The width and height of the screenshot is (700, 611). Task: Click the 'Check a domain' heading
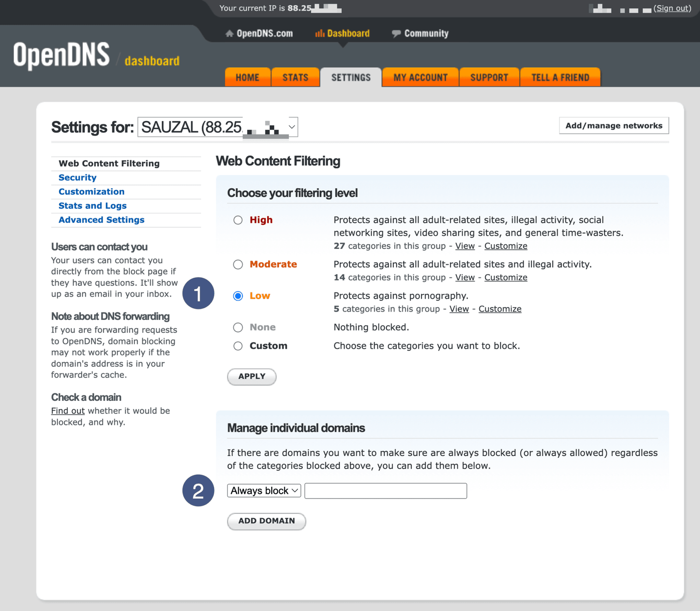click(86, 397)
